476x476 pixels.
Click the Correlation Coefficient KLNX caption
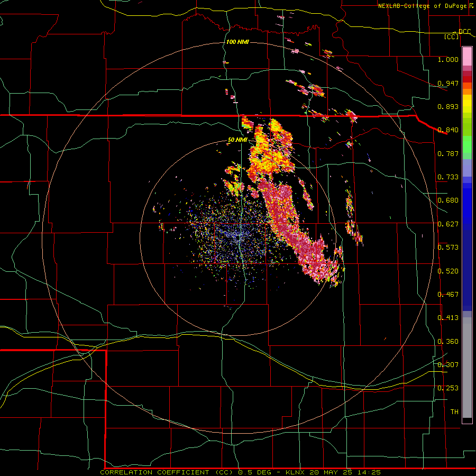point(240,472)
